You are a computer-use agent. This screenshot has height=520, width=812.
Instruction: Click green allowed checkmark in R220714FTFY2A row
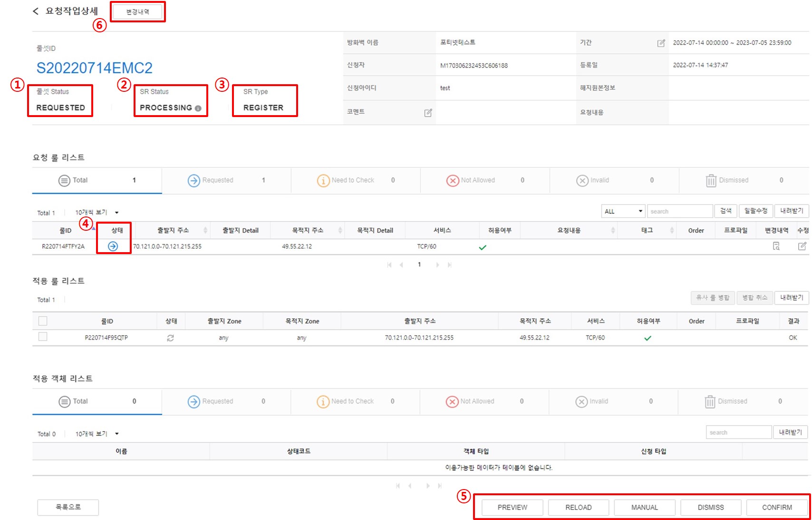(483, 247)
